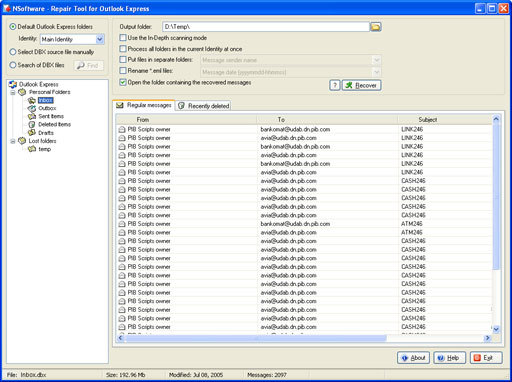This screenshot has height=382, width=512.
Task: Click 'Modified: Jul 08, 2005' in status bar
Action: point(196,375)
